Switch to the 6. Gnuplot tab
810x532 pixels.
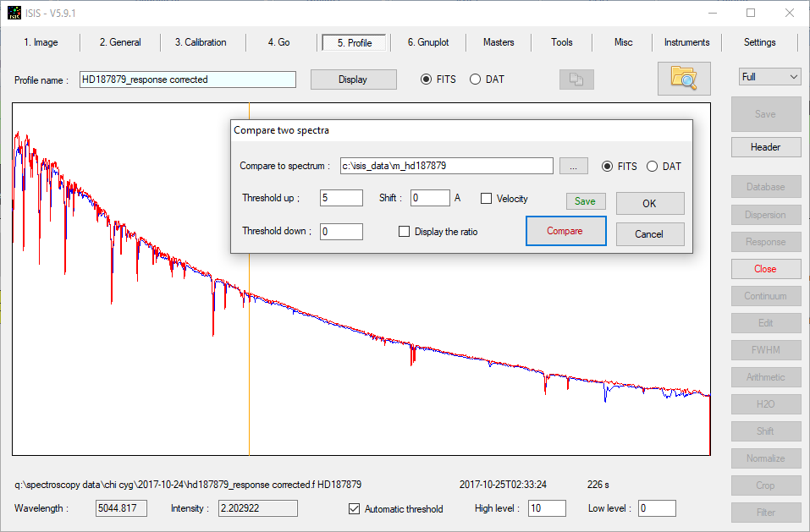(x=428, y=42)
